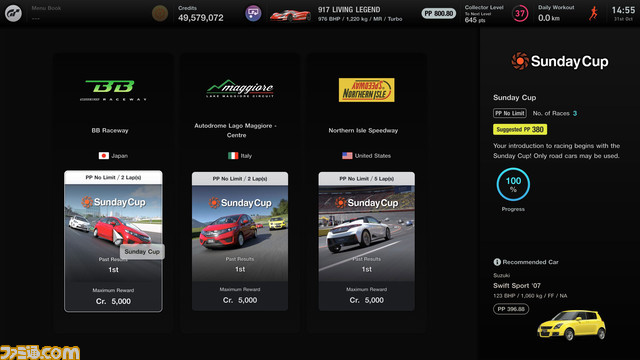Click the PP No Limit badge in side panel

510,113
